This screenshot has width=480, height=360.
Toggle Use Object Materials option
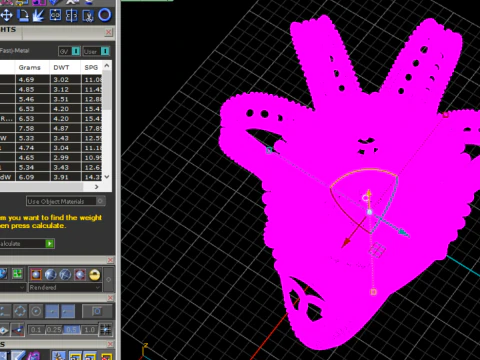point(66,201)
